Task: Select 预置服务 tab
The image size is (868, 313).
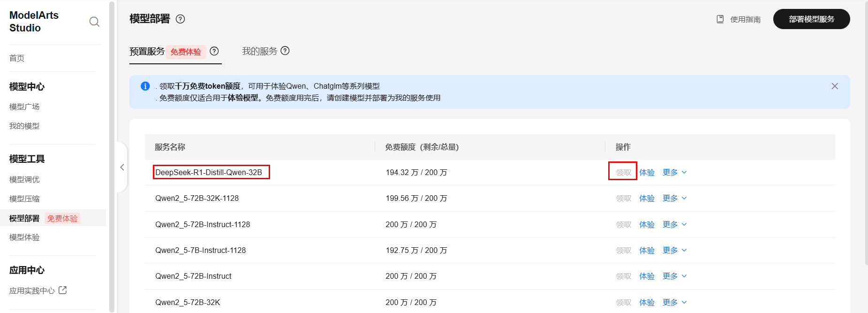Action: [147, 51]
